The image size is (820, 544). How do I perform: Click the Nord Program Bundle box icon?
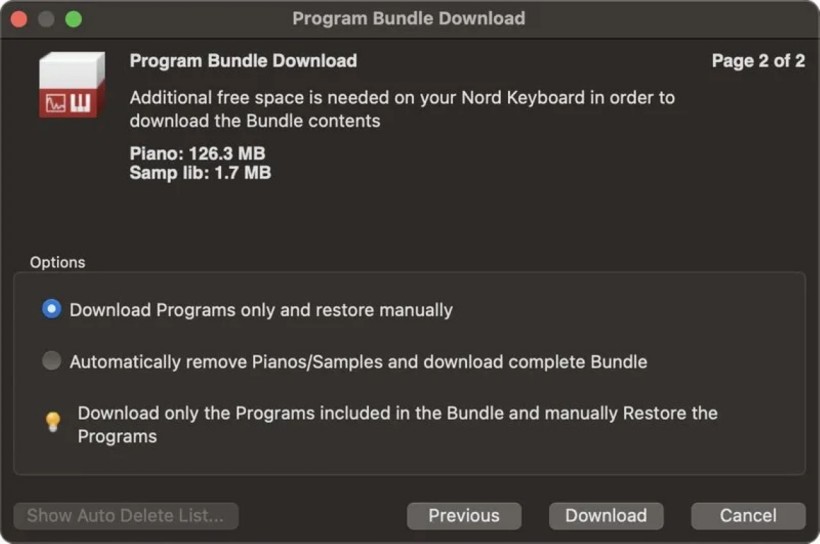tap(72, 84)
